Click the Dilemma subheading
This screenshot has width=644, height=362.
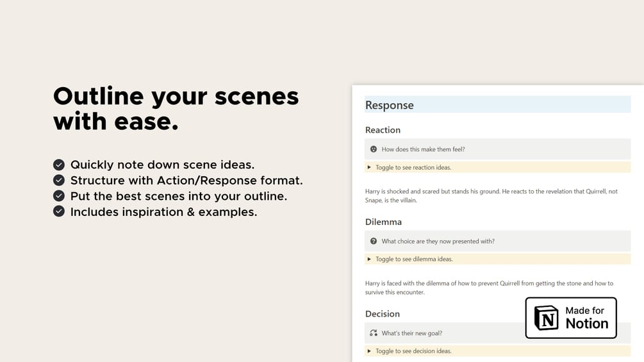(383, 222)
